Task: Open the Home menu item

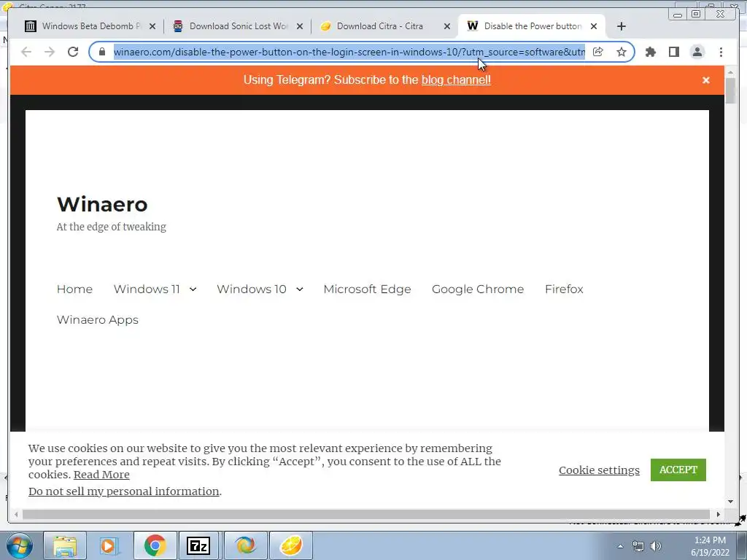Action: (75, 289)
